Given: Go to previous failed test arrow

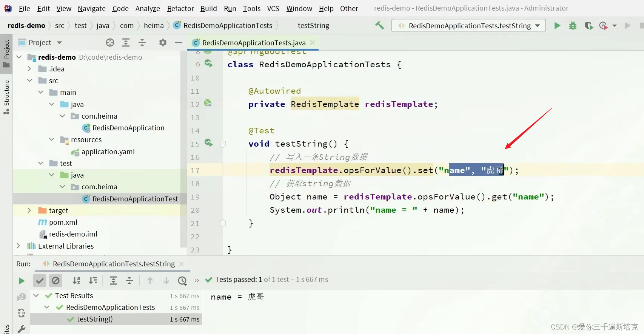Looking at the screenshot, I should pyautogui.click(x=150, y=280).
